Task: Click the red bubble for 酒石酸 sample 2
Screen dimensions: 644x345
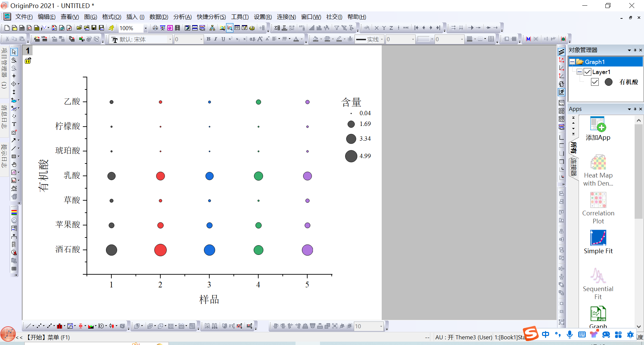Action: point(160,250)
